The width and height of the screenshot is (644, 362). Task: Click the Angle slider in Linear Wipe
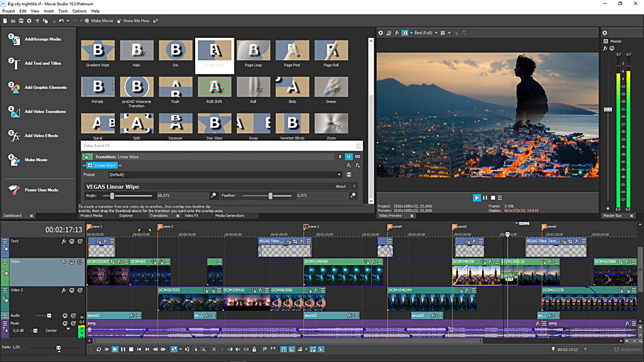point(112,196)
